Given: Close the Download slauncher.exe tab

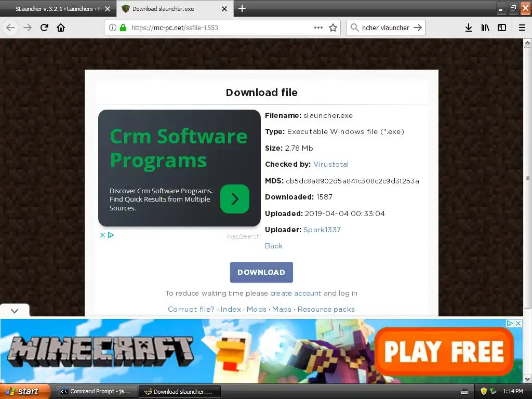Looking at the screenshot, I should point(224,9).
